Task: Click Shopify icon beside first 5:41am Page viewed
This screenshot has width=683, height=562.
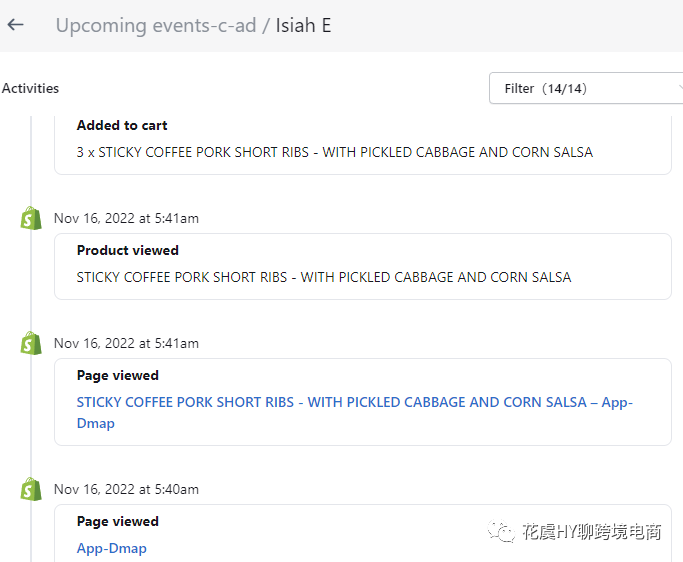Action: tap(31, 343)
